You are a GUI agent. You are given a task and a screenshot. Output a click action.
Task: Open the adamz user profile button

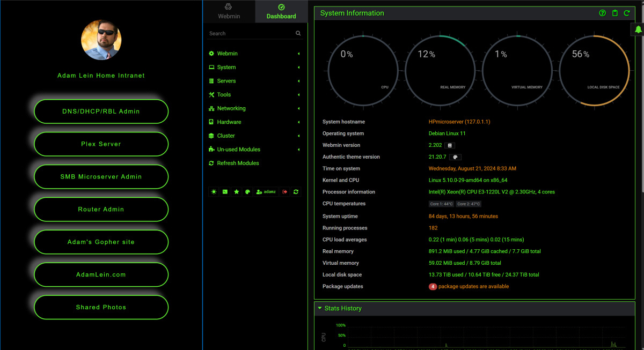[x=266, y=191]
